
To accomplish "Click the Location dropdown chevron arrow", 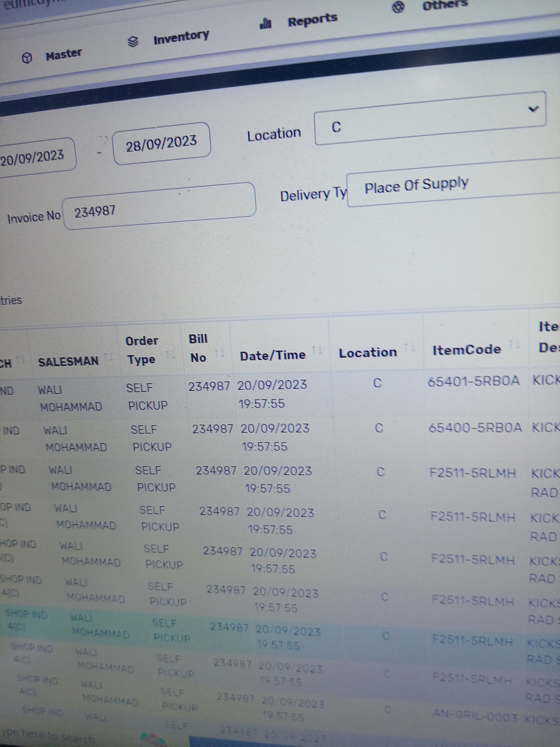I will [533, 109].
